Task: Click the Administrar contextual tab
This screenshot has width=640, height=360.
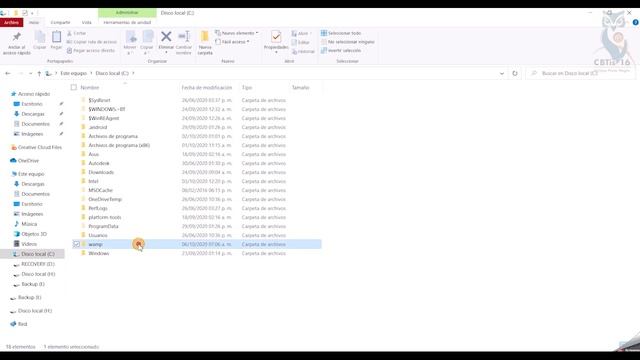Action: [127, 13]
